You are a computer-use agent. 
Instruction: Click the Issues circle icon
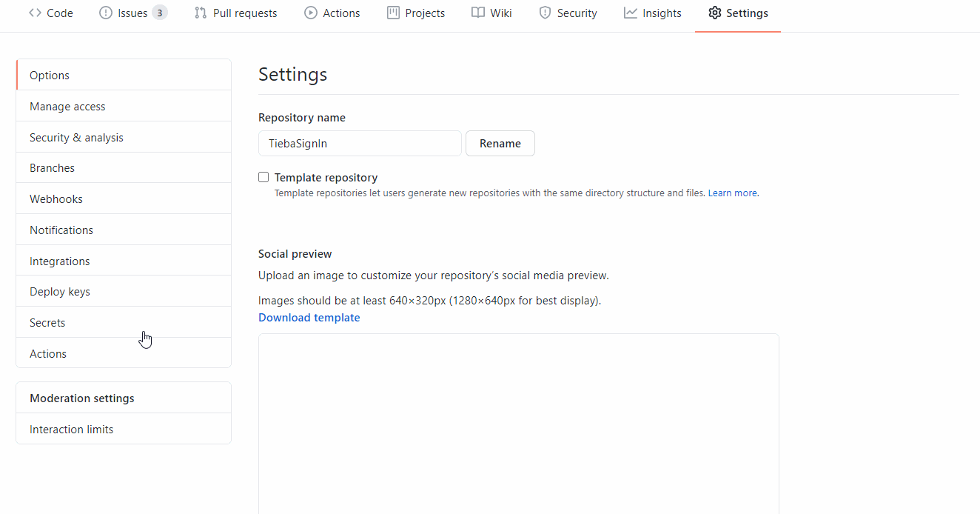106,13
